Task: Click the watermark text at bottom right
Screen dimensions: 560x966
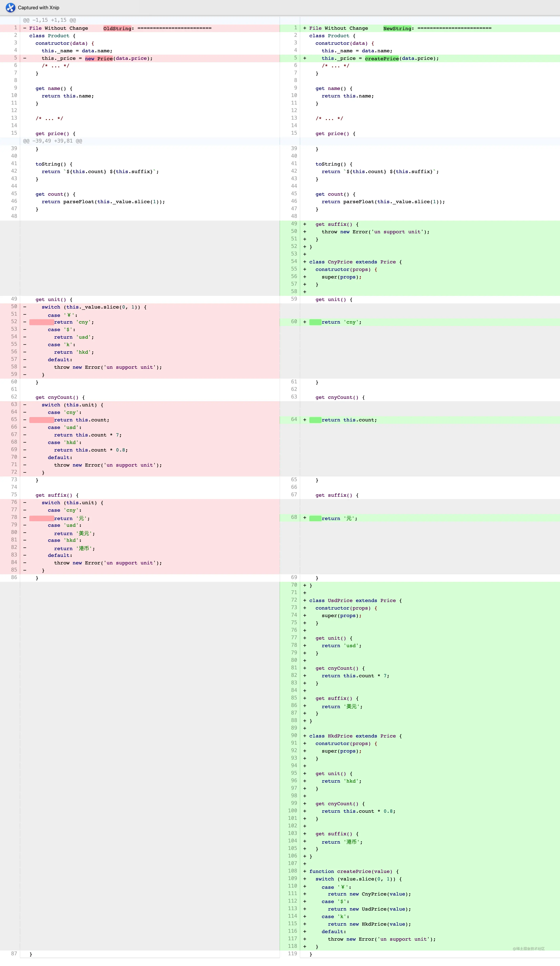Action: 529,948
